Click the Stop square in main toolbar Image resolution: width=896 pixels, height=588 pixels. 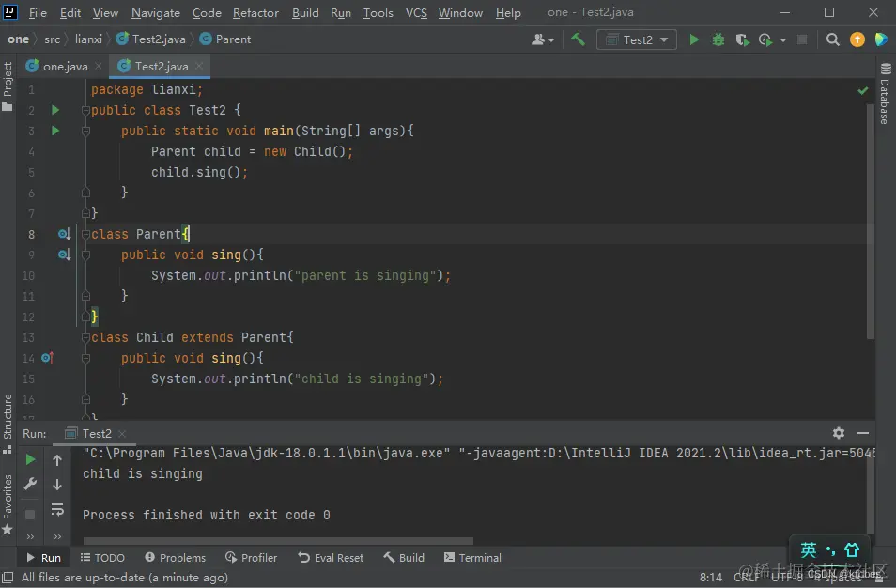tap(802, 39)
